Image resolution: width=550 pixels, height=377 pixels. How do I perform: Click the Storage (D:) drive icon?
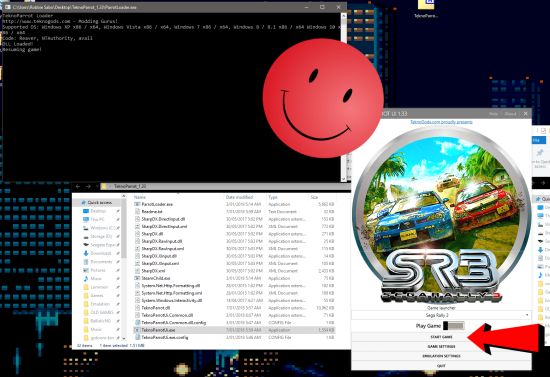tap(86, 236)
